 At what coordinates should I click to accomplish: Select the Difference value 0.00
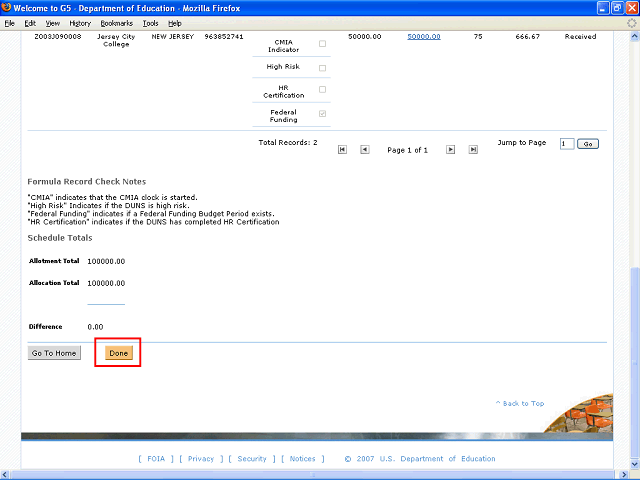95,327
